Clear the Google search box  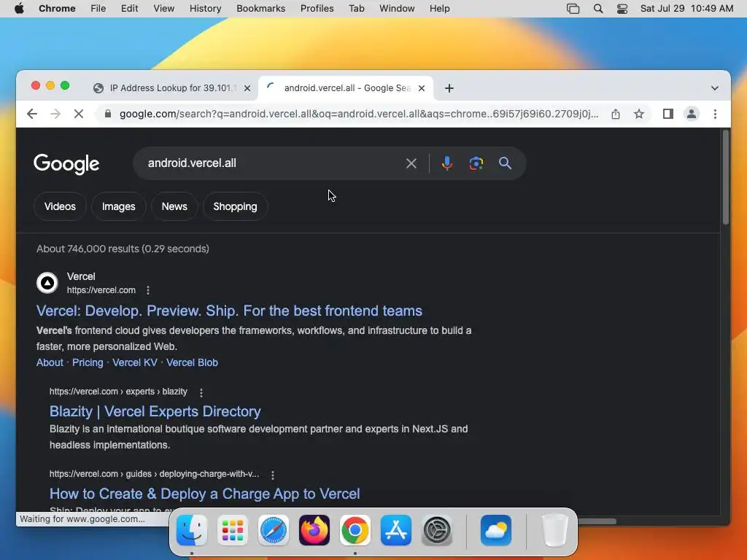(x=411, y=163)
